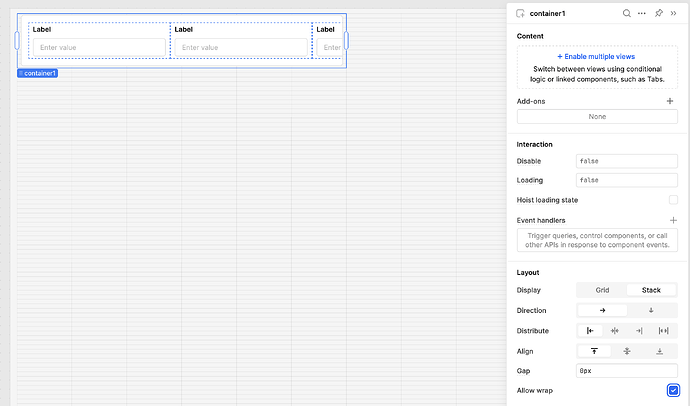Viewport: 690px width, 406px height.
Task: Pin the inspector panel
Action: click(659, 13)
